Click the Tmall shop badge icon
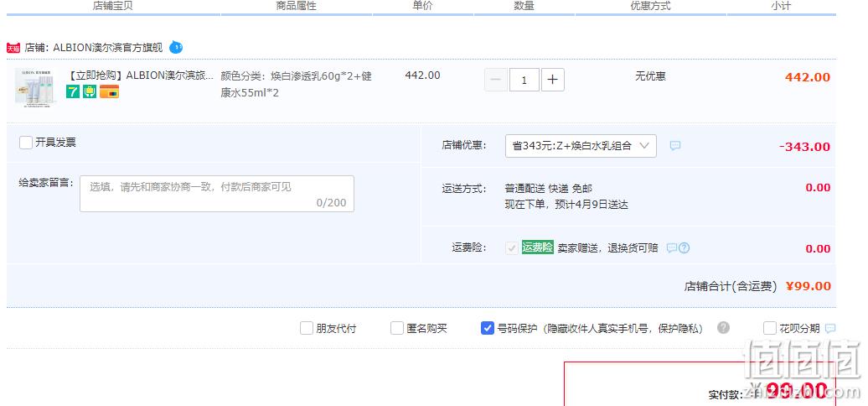Screen dimensions: 868x406 13,48
